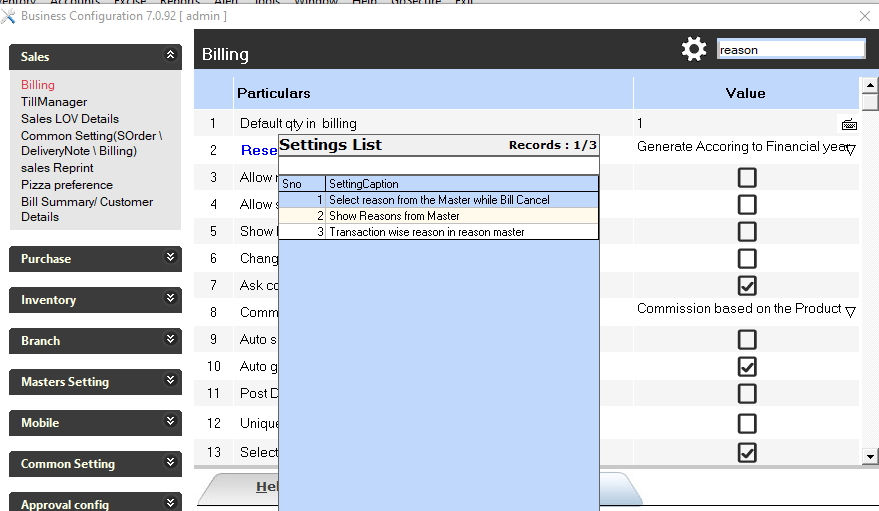This screenshot has height=511, width=879.
Task: Expand the Common Setting chevron
Action: (171, 463)
